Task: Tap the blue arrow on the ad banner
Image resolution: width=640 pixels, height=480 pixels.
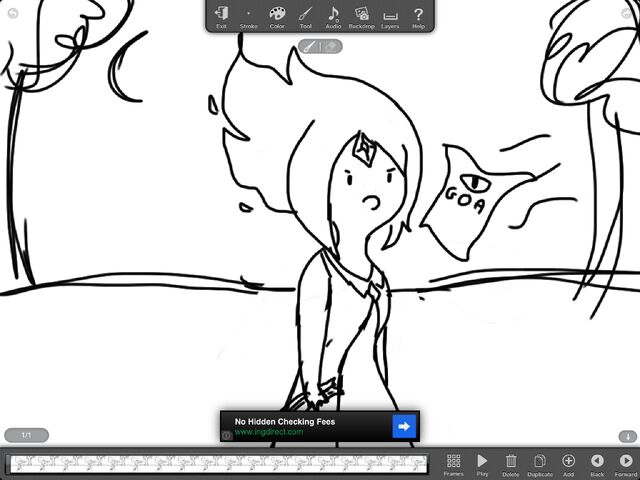Action: (x=404, y=426)
